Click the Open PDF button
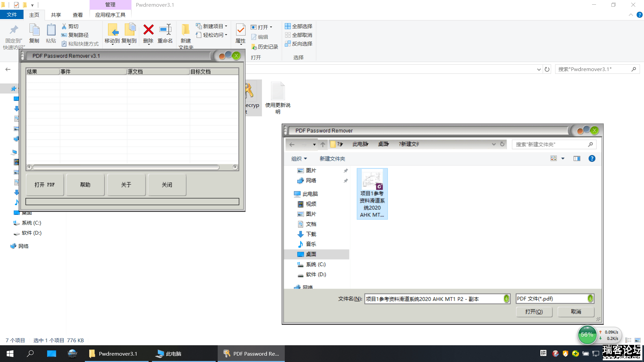Viewport: 644px width, 362px height. 45,185
